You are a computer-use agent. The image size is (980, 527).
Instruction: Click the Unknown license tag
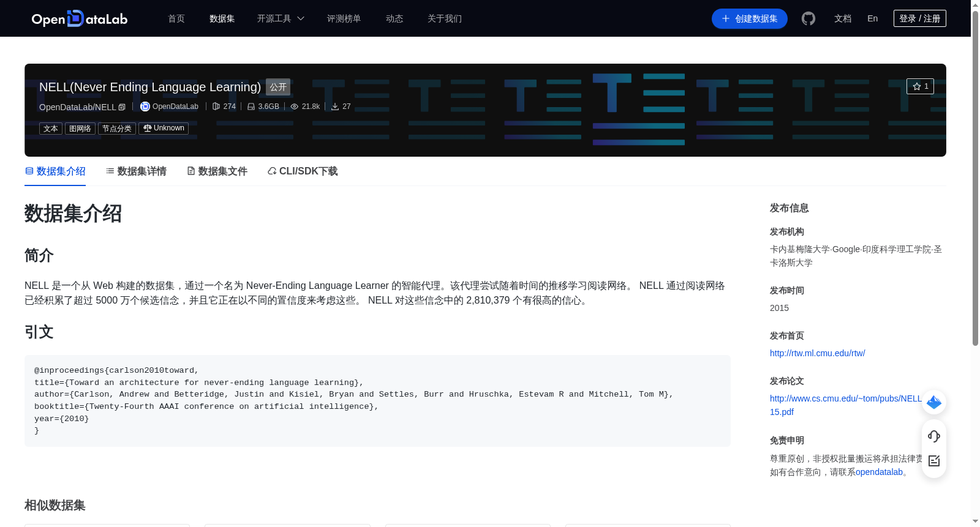[x=164, y=129]
